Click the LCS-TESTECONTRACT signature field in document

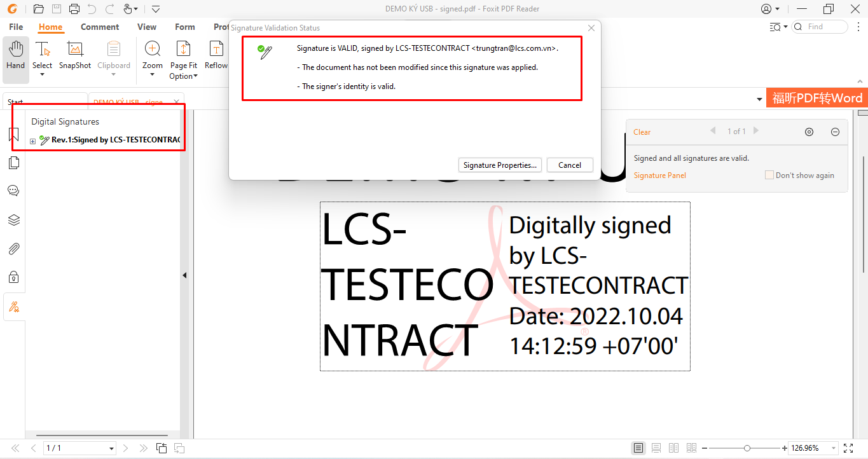505,286
